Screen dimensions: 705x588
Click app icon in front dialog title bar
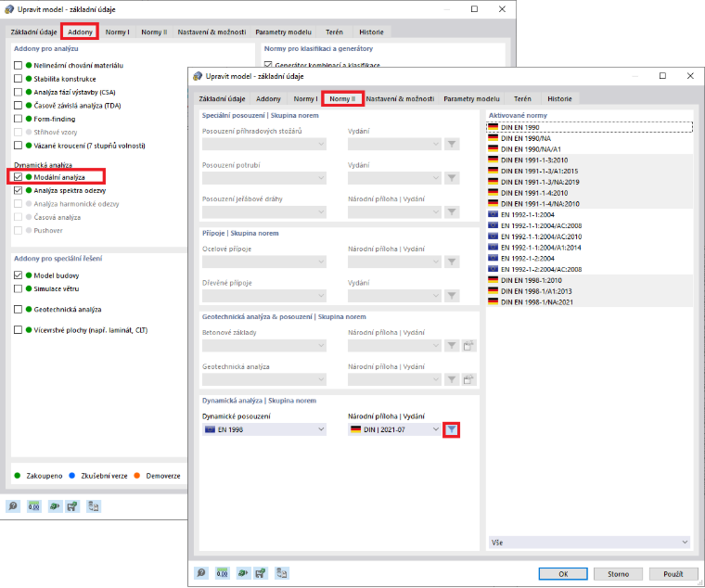[198, 76]
